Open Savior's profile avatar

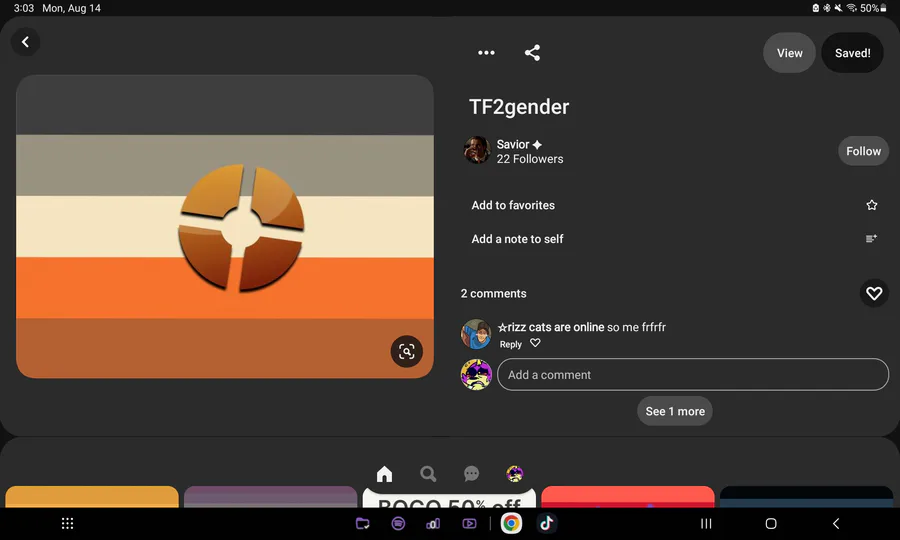pyautogui.click(x=477, y=150)
